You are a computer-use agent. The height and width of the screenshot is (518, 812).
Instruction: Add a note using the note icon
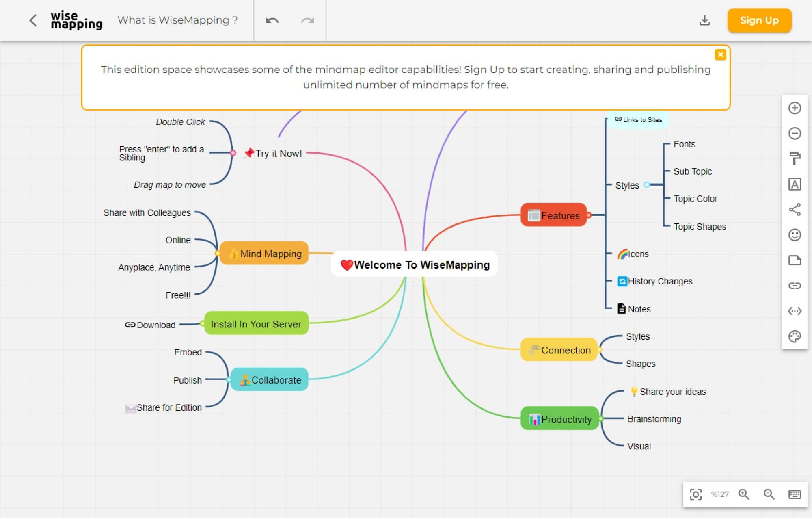(795, 261)
